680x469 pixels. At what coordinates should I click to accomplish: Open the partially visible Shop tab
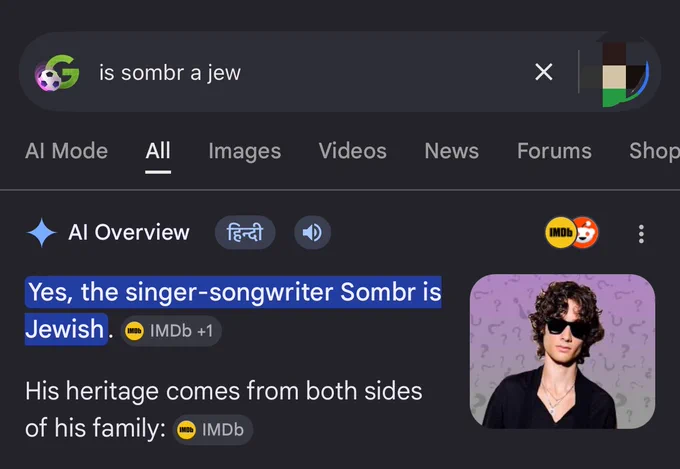(654, 151)
